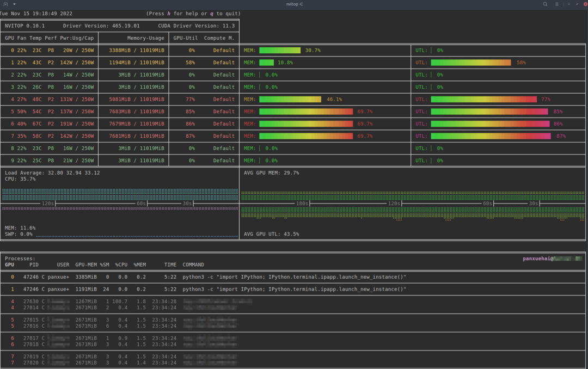Click the 'PID' column header in Processes

[x=34, y=265]
